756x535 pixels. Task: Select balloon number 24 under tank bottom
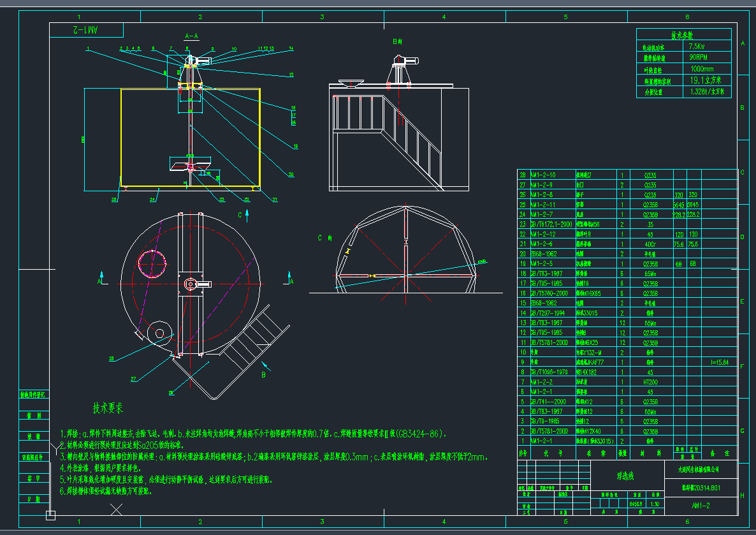click(x=152, y=199)
